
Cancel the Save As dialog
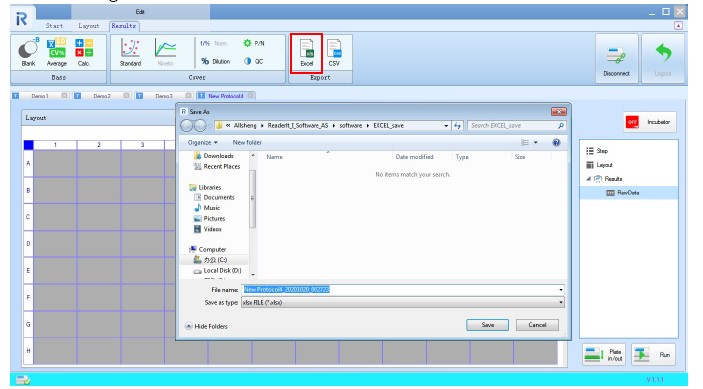(x=537, y=325)
